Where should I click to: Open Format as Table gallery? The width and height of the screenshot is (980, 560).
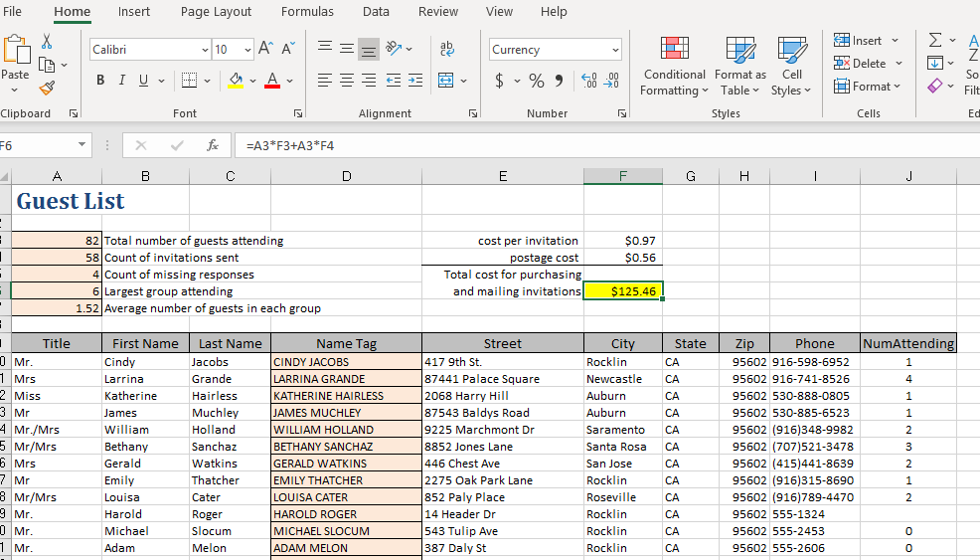[740, 66]
